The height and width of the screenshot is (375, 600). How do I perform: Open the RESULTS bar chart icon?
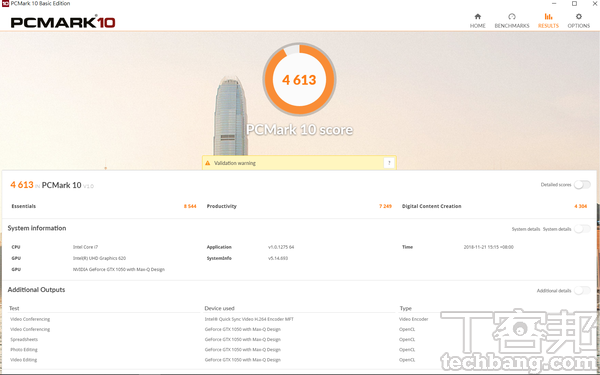click(x=548, y=16)
